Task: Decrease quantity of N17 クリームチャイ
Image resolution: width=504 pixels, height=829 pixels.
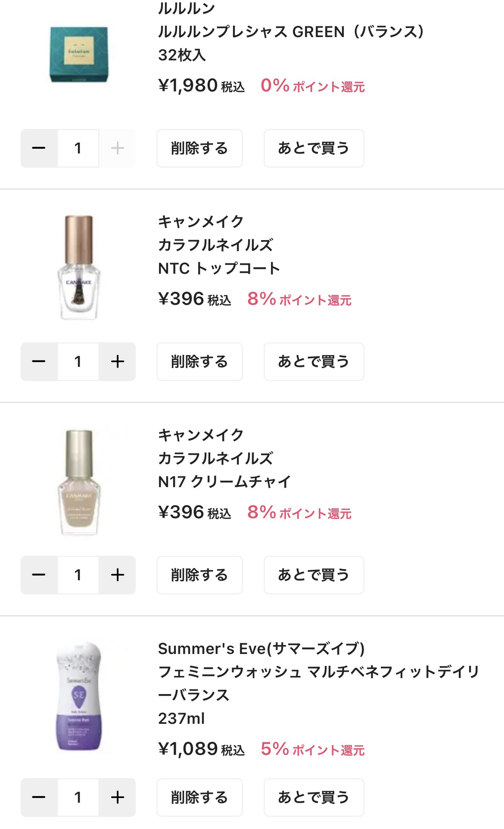Action: click(x=39, y=575)
